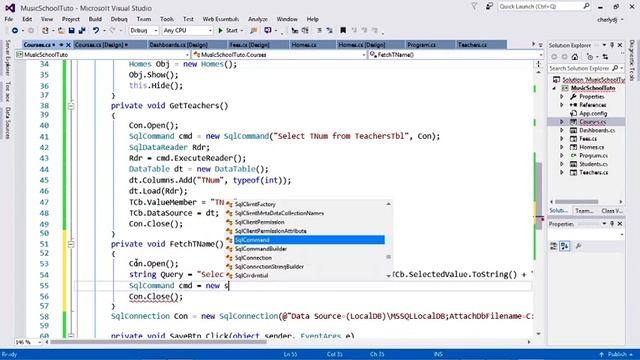Click the Pending Changes Filter icon in Solution Explorer
The width and height of the screenshot is (640, 360).
point(590,57)
